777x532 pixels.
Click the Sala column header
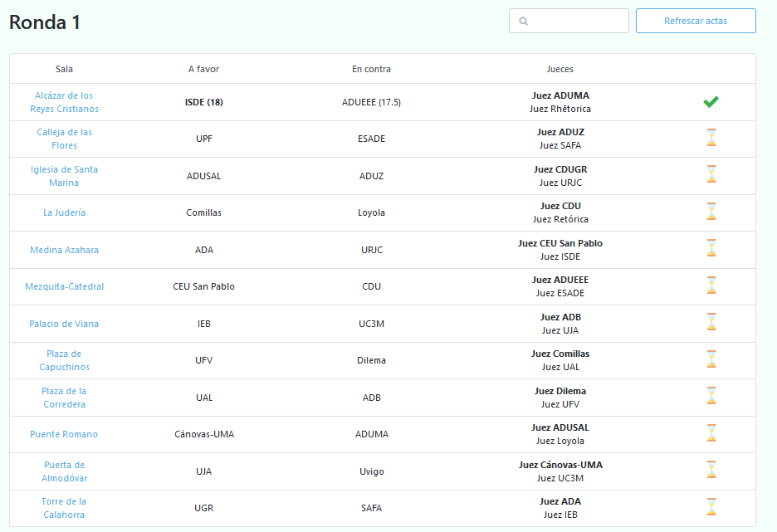coord(64,69)
